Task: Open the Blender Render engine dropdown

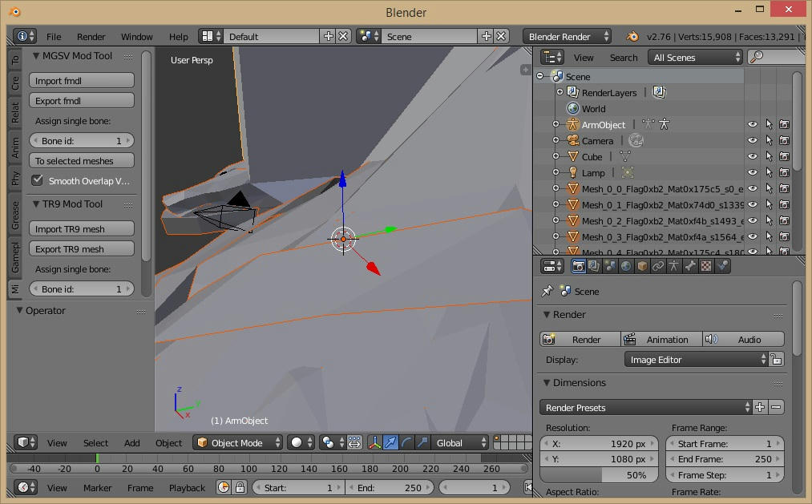Action: pyautogui.click(x=568, y=36)
